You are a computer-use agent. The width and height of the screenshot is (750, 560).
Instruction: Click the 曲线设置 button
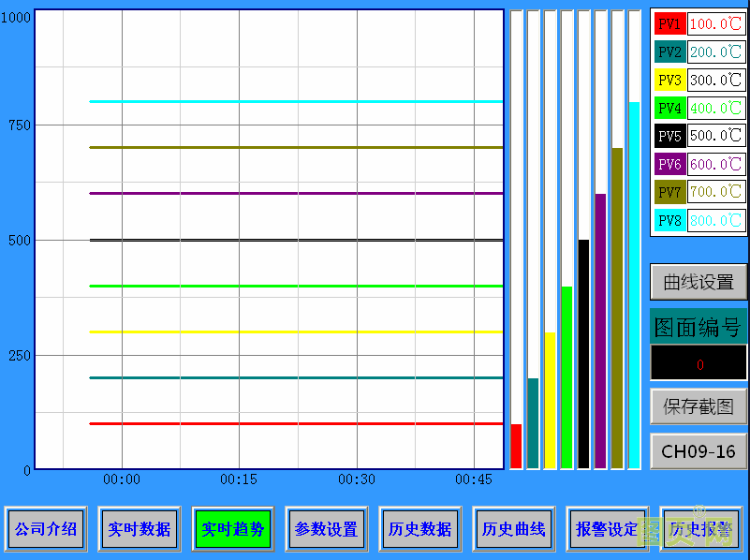click(x=699, y=282)
